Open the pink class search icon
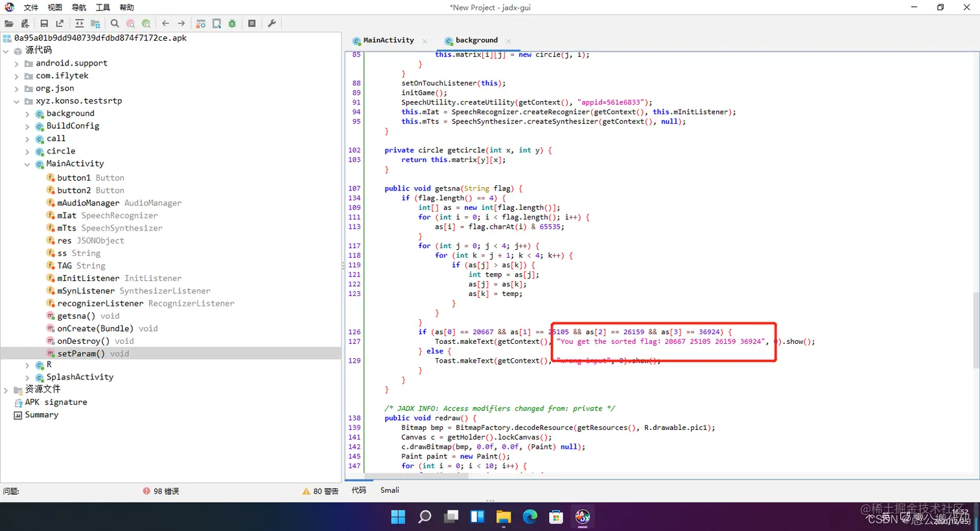980x531 pixels. [130, 23]
